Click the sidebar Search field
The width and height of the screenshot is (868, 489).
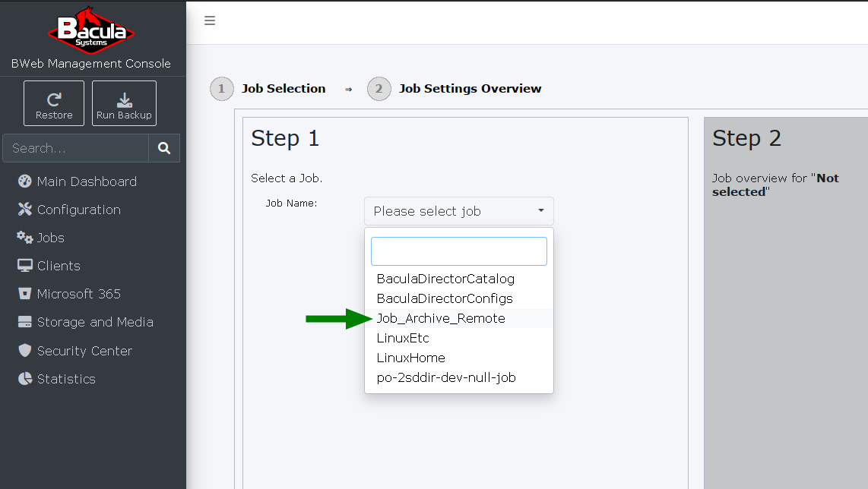[x=76, y=148]
